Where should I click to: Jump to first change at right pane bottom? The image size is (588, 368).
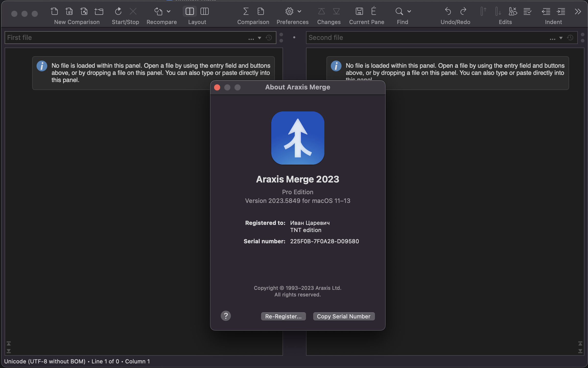pos(580,343)
